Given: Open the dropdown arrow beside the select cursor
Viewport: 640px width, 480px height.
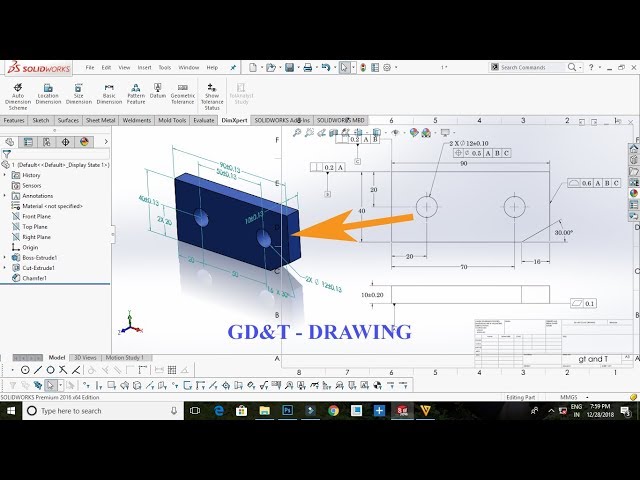Looking at the screenshot, I should 353,68.
